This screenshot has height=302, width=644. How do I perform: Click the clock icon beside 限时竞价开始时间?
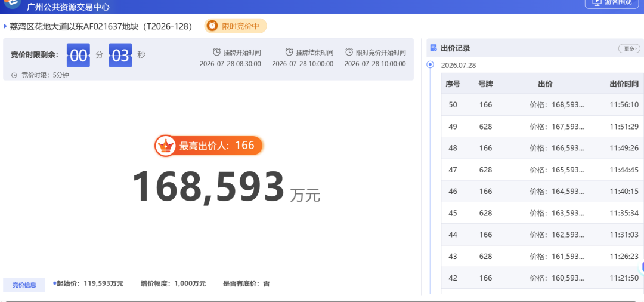(349, 52)
